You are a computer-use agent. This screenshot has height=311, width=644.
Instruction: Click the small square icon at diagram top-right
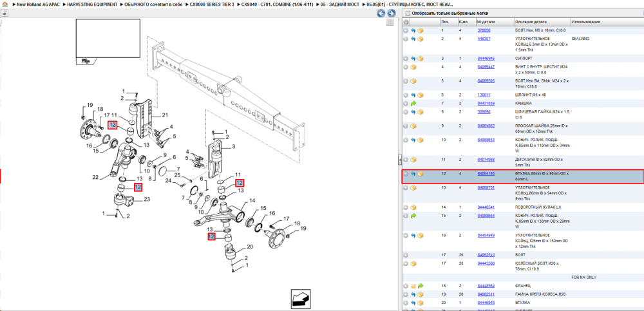(390, 23)
